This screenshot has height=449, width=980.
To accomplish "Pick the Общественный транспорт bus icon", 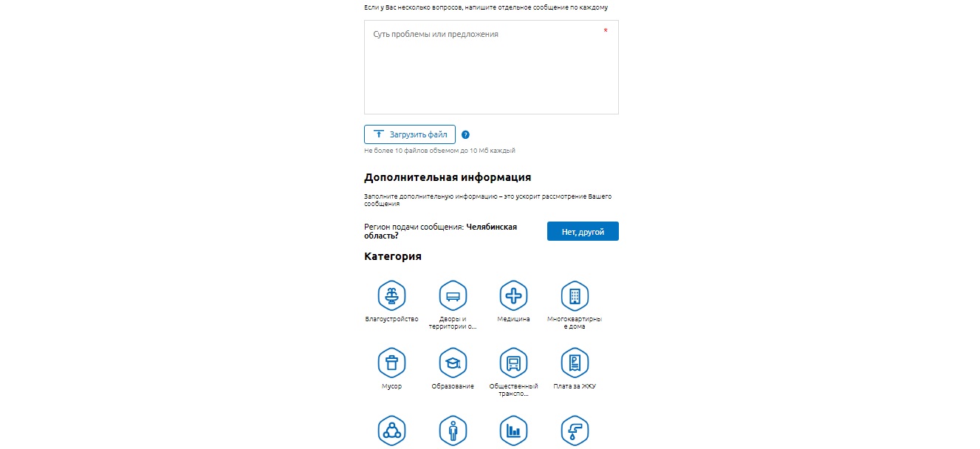I will click(x=513, y=363).
